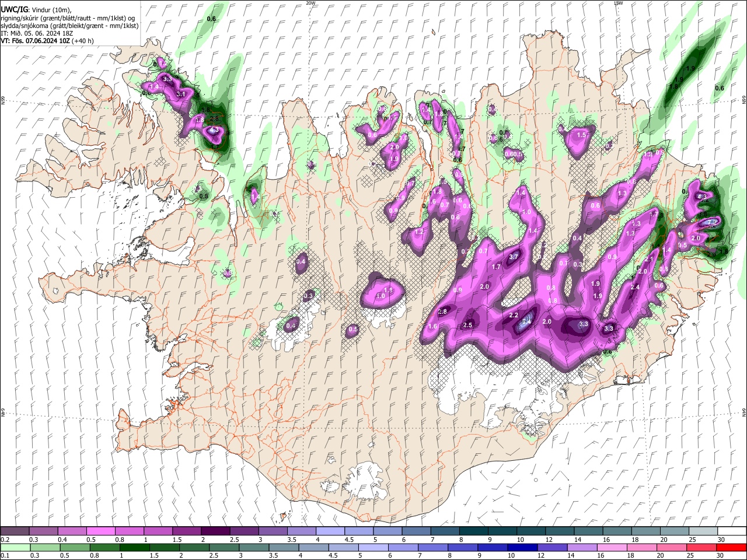Select the darkest green 1–1.5 swatch, bottom legend row
The height and width of the screenshot is (560, 747).
pos(134,547)
